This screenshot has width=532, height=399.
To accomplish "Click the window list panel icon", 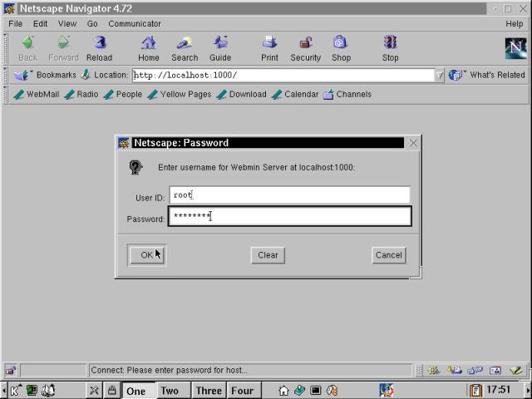I will point(32,391).
